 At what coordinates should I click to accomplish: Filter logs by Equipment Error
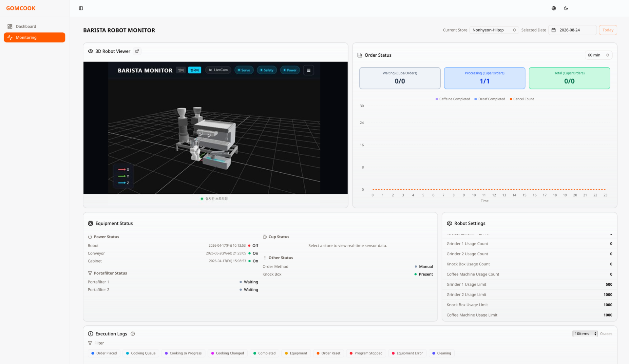coord(407,353)
